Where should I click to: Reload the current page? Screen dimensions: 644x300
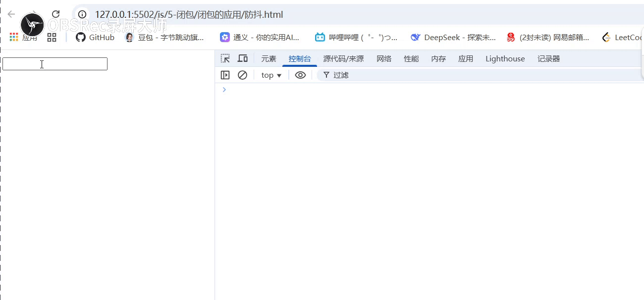tap(55, 14)
